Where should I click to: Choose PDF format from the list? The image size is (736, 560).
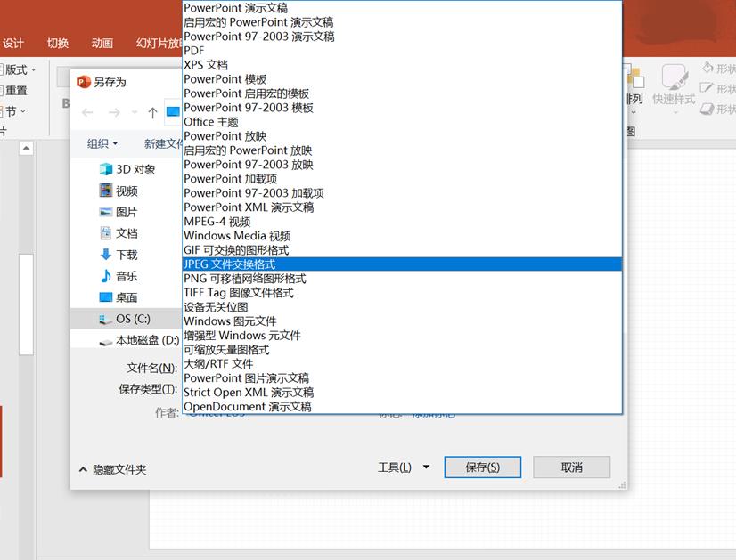coord(192,51)
